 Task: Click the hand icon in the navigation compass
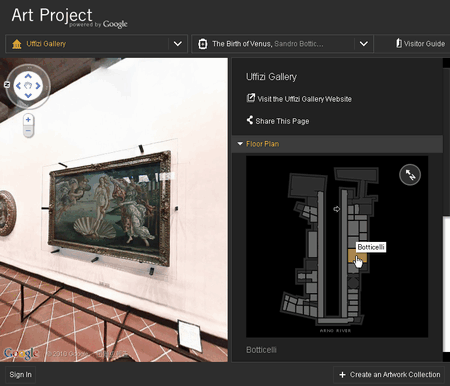(x=28, y=86)
